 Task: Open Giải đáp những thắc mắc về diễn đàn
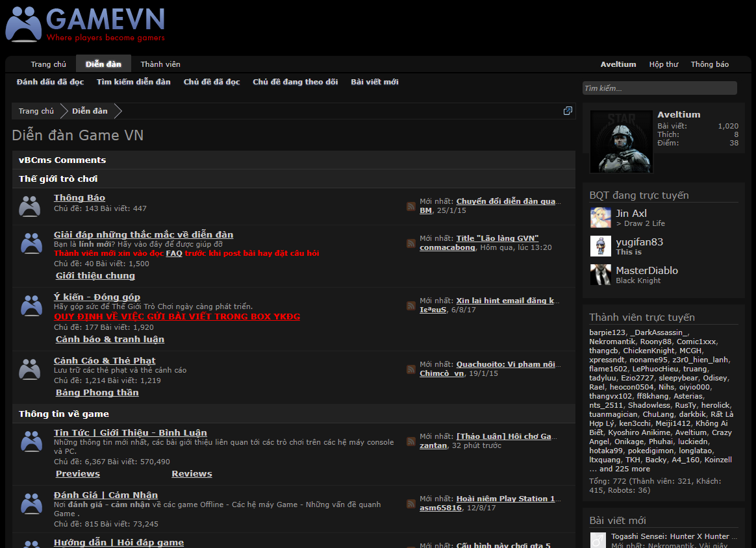[143, 235]
